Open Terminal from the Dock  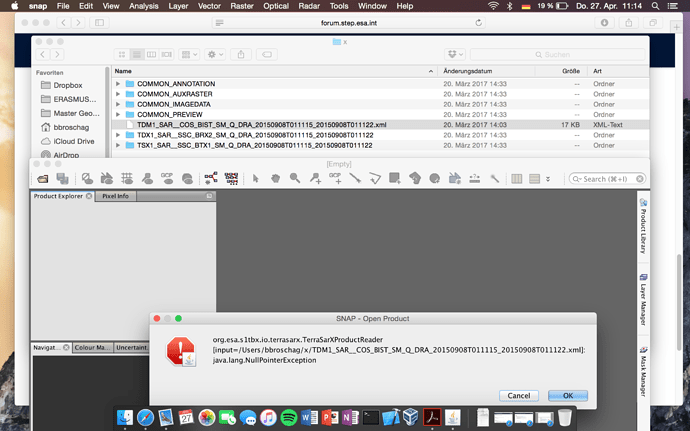(x=371, y=417)
